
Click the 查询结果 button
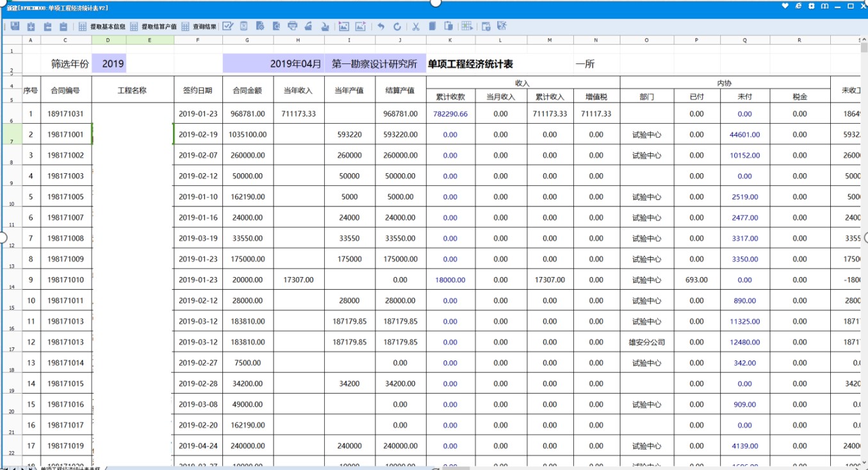pyautogui.click(x=199, y=26)
